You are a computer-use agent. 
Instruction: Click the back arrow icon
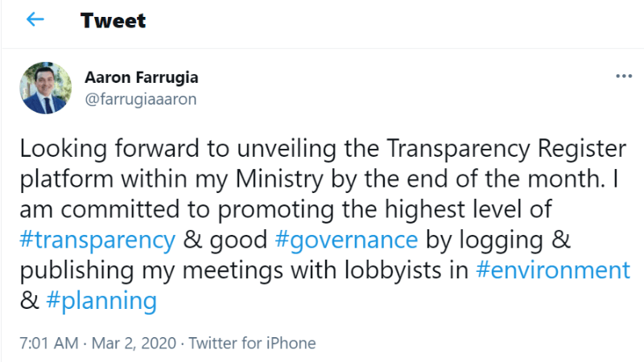pyautogui.click(x=35, y=20)
